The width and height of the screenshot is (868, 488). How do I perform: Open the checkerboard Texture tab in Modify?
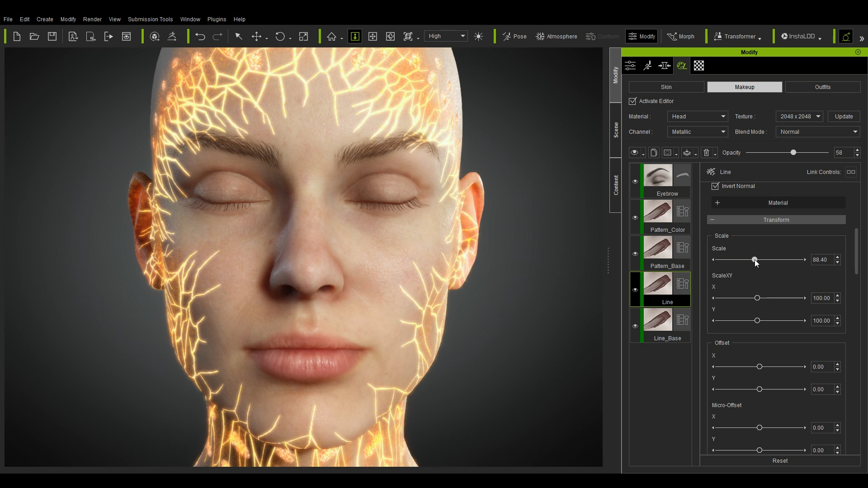(x=699, y=66)
